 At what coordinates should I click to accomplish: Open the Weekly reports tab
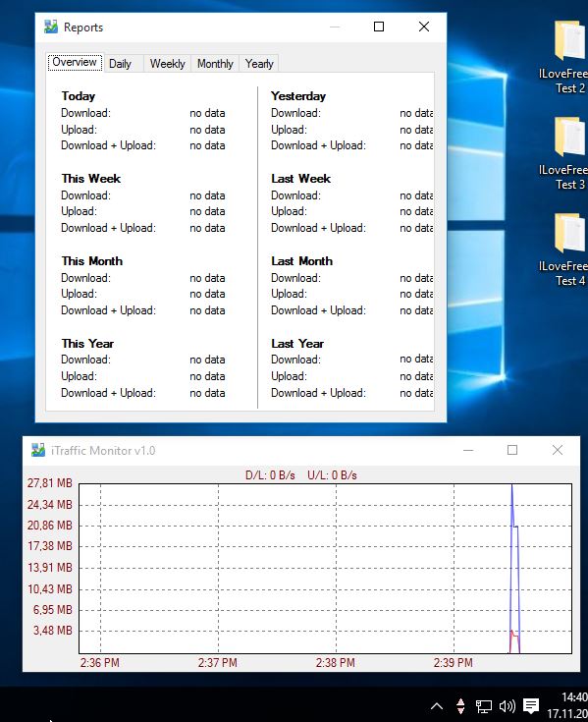coord(168,64)
